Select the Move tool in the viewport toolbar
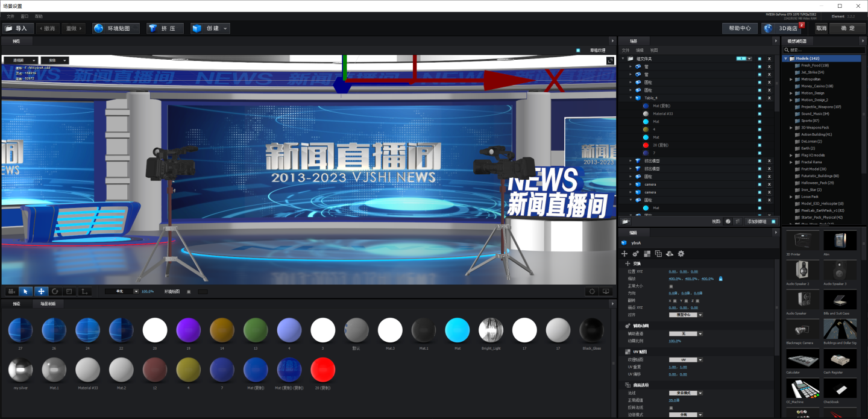The height and width of the screenshot is (419, 868). pyautogui.click(x=40, y=291)
